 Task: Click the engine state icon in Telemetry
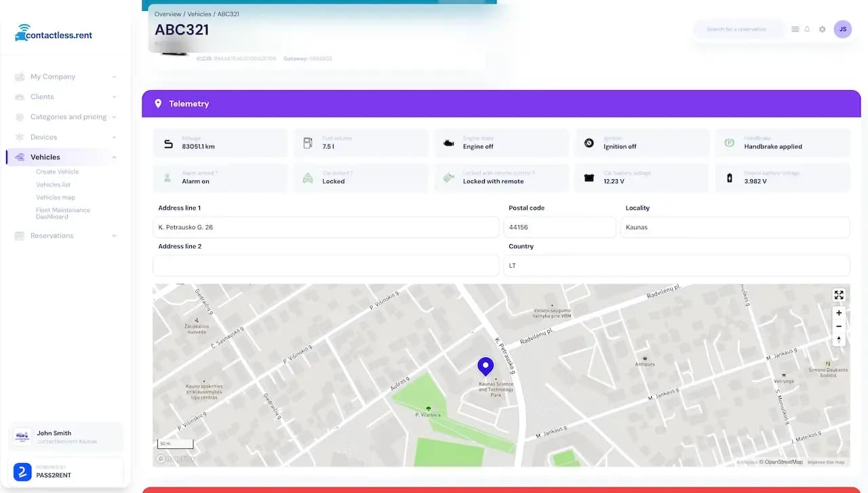click(448, 142)
